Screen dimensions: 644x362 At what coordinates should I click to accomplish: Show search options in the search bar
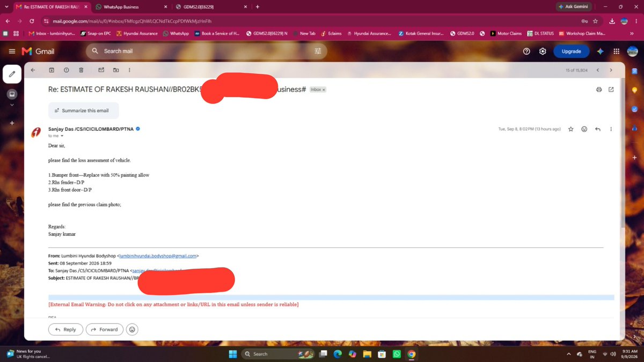pos(318,51)
